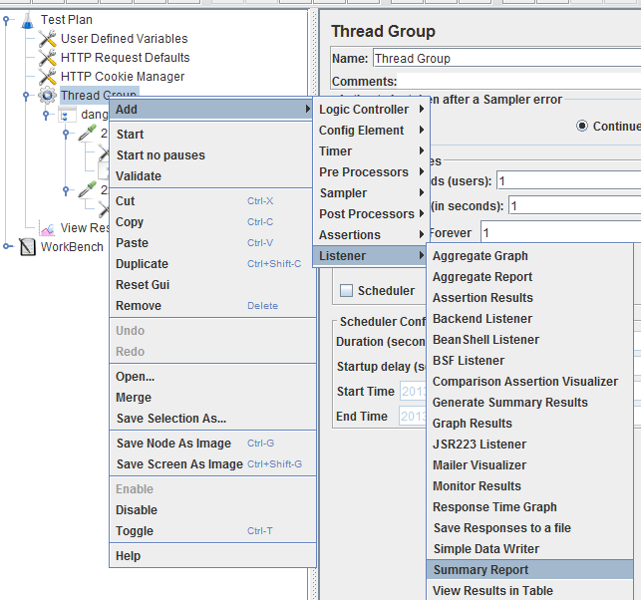This screenshot has width=641, height=600.
Task: Add BeanShell Listener
Action: 530,340
